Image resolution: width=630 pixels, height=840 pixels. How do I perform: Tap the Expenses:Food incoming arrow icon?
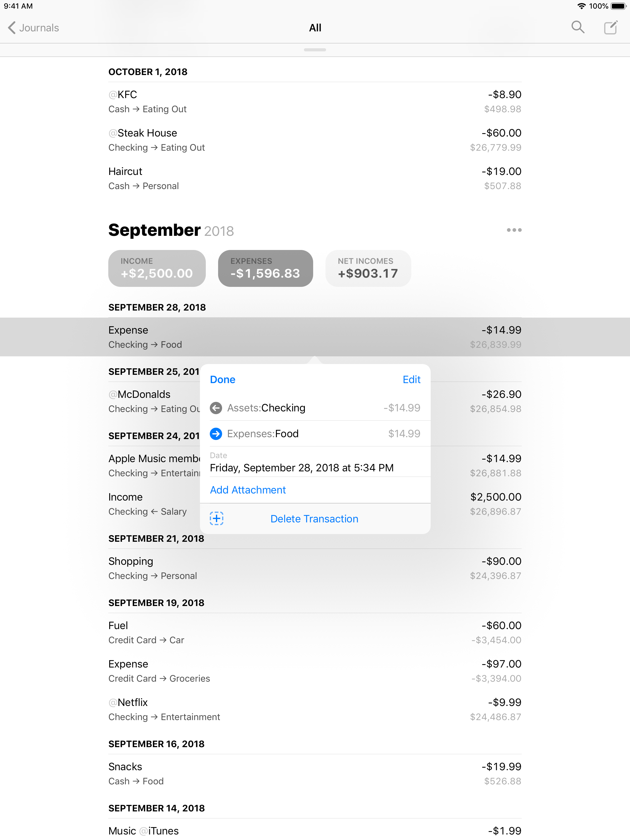click(216, 433)
